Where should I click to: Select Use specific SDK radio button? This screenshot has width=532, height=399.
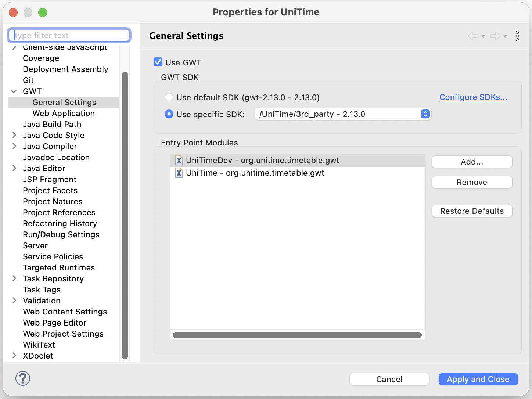[x=169, y=114]
